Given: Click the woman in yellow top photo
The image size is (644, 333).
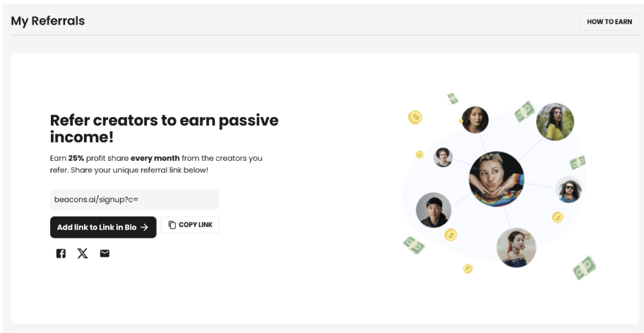Looking at the screenshot, I should click(555, 122).
